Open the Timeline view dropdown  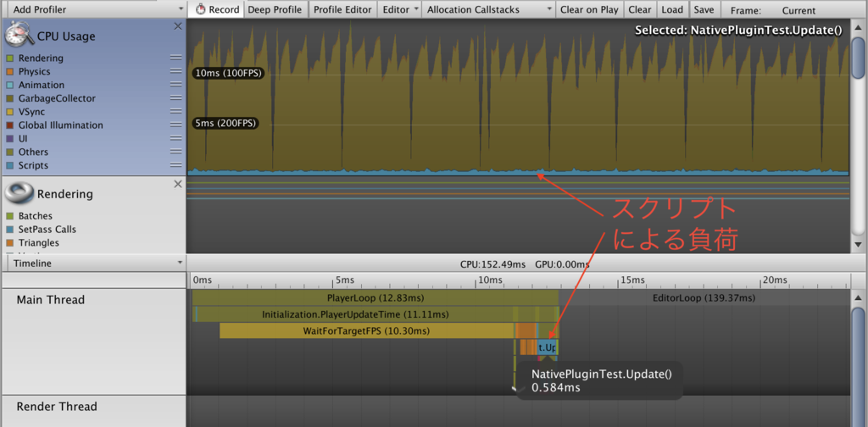tap(97, 263)
